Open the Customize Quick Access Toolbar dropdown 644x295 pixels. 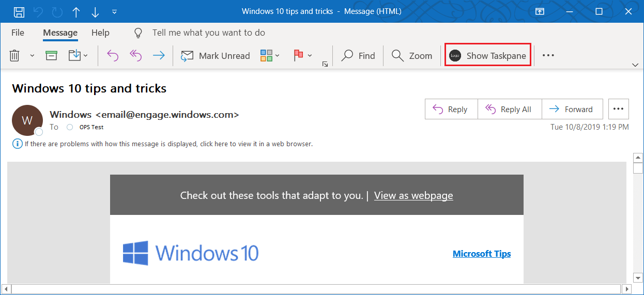114,11
